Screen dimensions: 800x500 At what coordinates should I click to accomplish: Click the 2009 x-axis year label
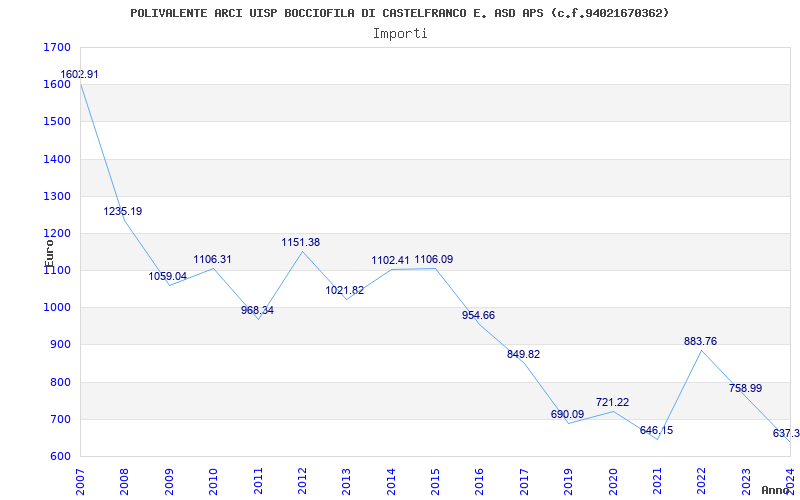click(169, 481)
